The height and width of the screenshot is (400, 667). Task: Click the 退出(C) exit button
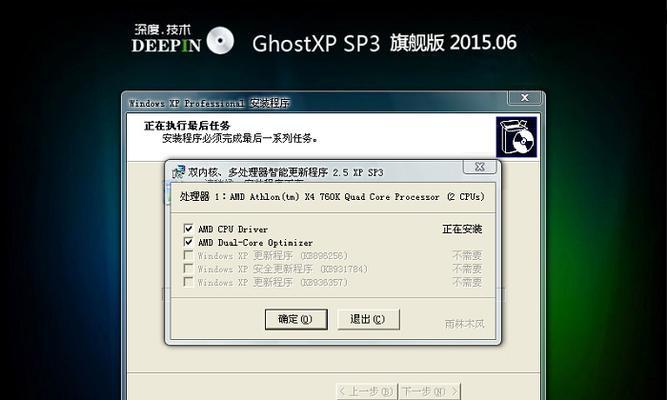point(368,319)
